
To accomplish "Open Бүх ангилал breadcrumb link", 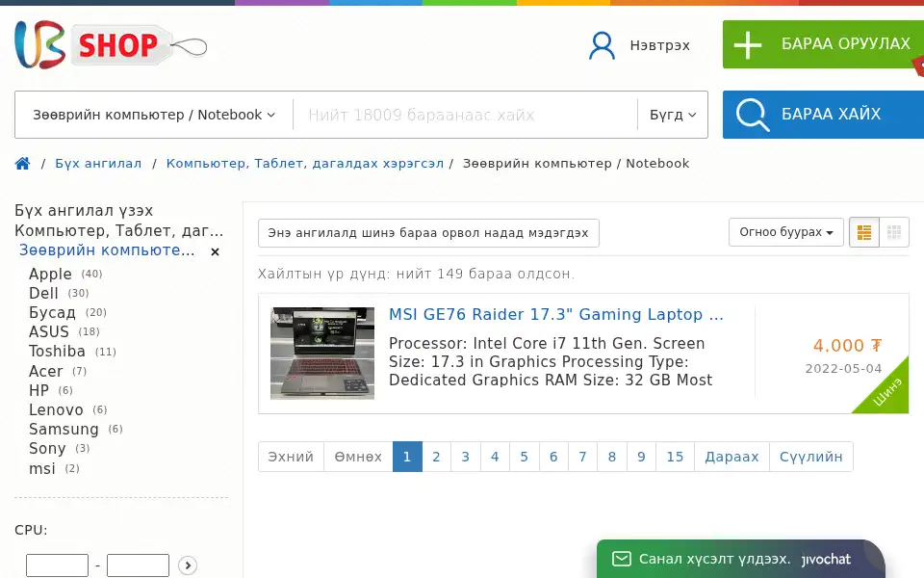I will pyautogui.click(x=98, y=164).
